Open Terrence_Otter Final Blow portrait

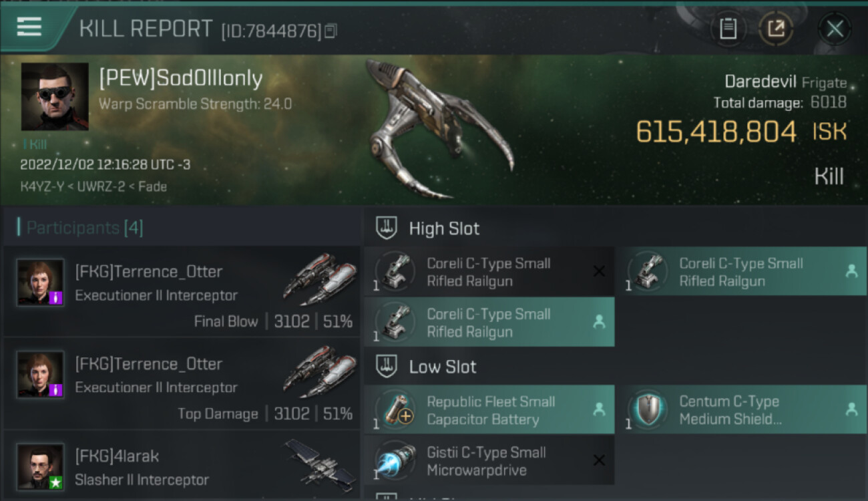pos(41,282)
